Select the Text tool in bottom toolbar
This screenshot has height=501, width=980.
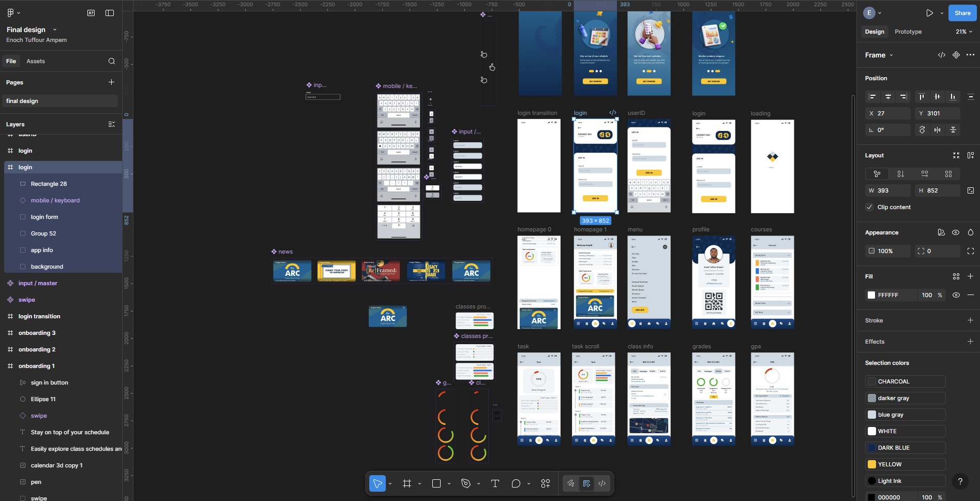coord(494,483)
